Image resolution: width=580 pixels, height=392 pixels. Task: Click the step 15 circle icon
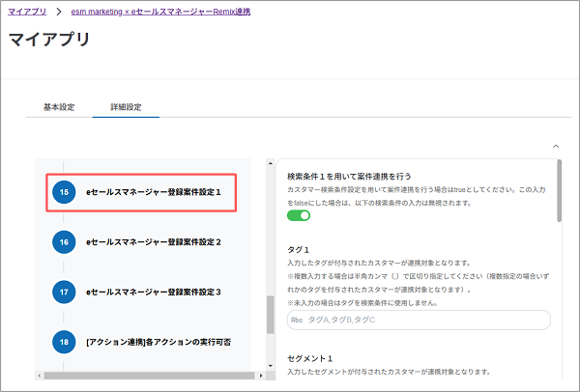[65, 192]
